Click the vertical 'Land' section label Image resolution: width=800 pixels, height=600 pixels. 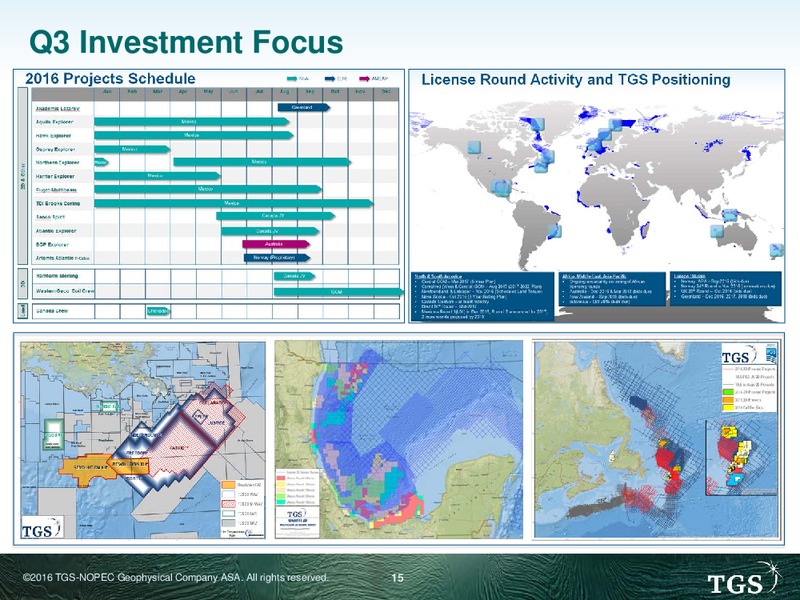(x=22, y=311)
